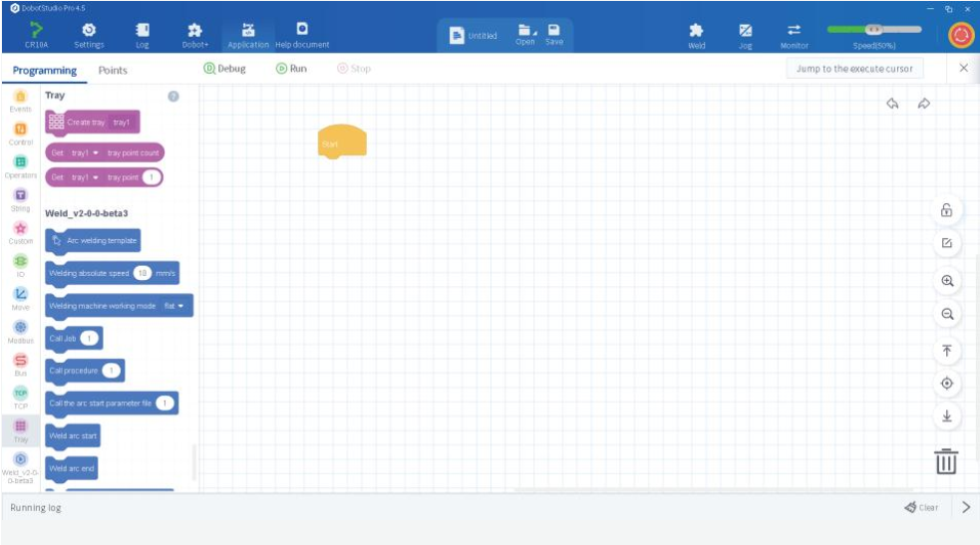Select the Arc welding template block
Screen dimensions: 980x545
[x=93, y=241]
